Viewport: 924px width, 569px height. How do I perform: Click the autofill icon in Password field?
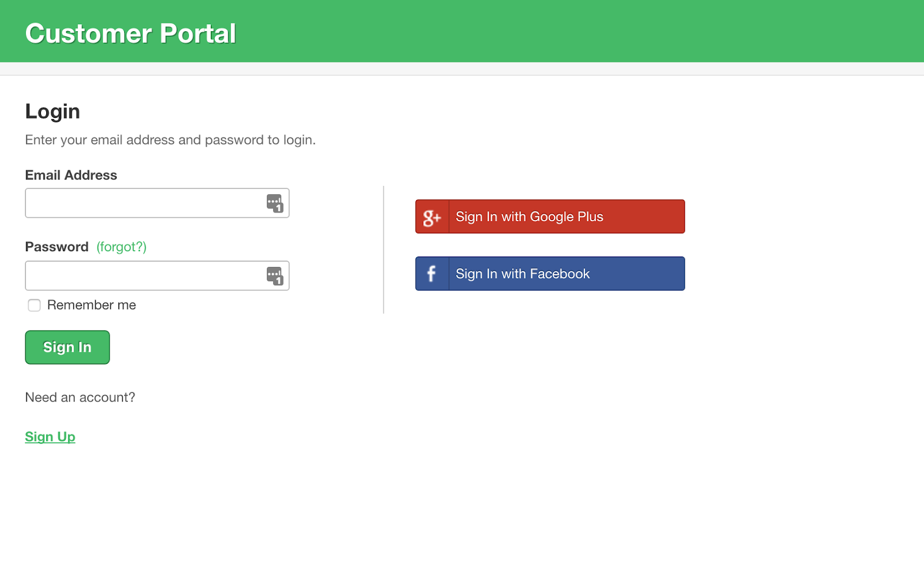274,276
